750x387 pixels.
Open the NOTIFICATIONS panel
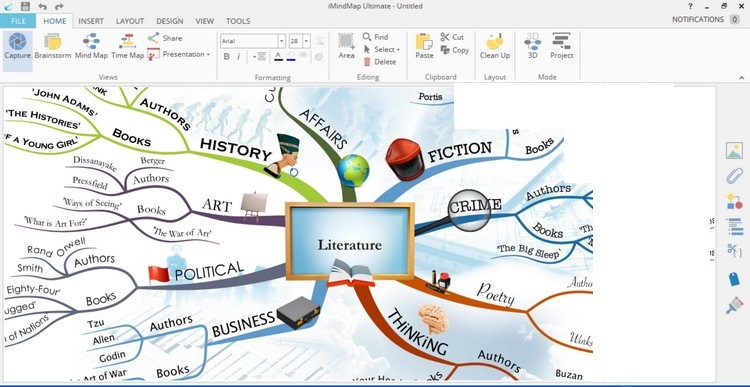(706, 20)
